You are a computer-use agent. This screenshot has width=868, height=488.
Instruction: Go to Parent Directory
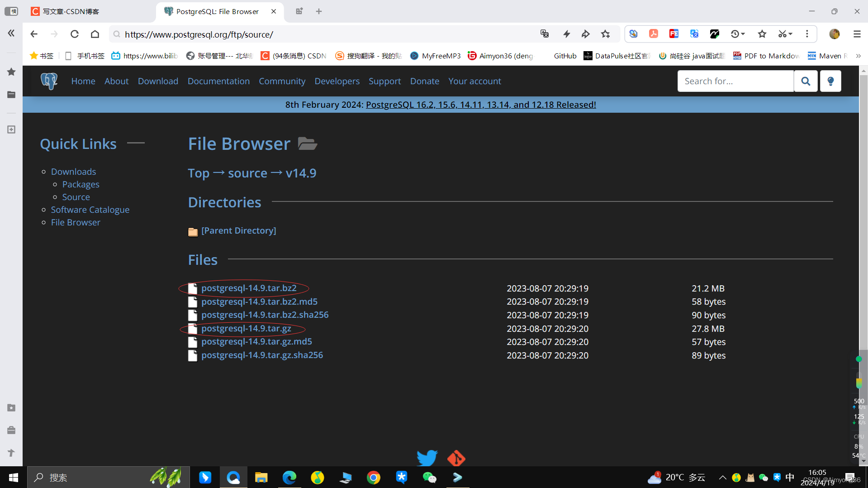point(238,230)
